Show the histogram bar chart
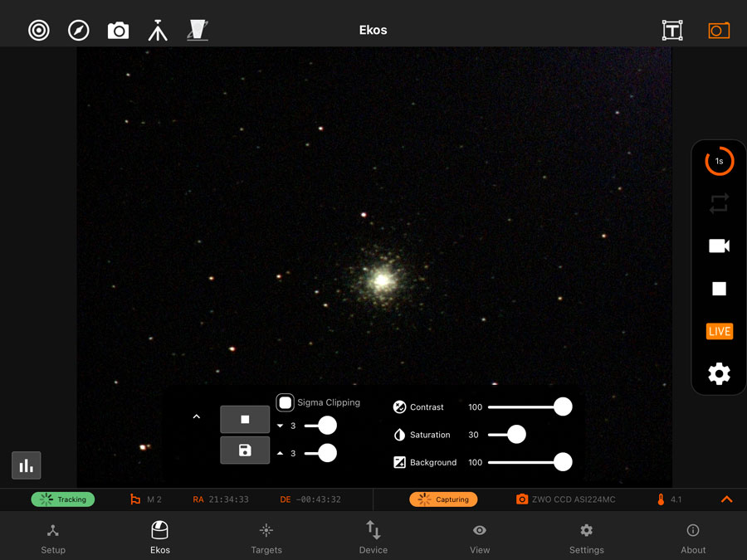 point(27,465)
